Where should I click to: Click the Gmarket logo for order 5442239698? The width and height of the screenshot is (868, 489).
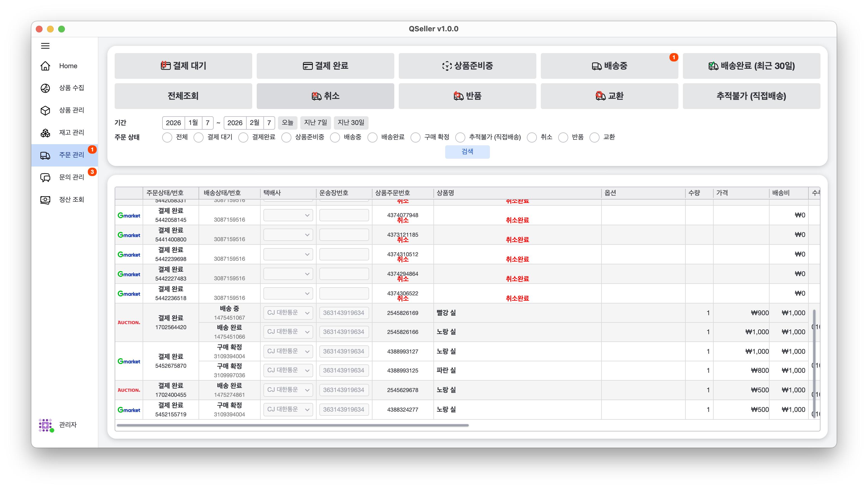pos(129,254)
